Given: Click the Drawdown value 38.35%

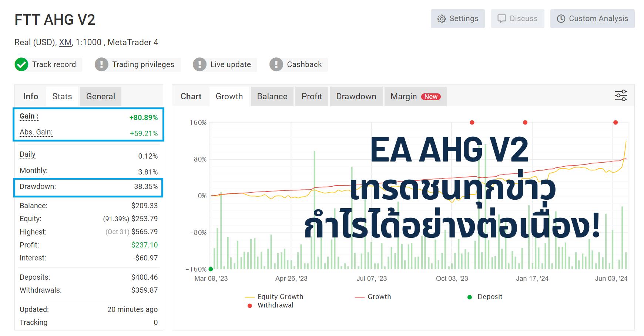Looking at the screenshot, I should 146,187.
